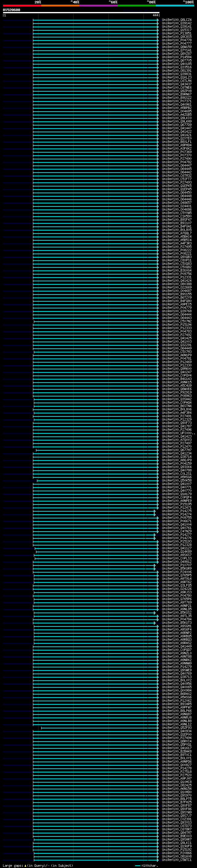Click the '=100char.' scale legend
Screen dimensions: 197x868
click(150, 865)
